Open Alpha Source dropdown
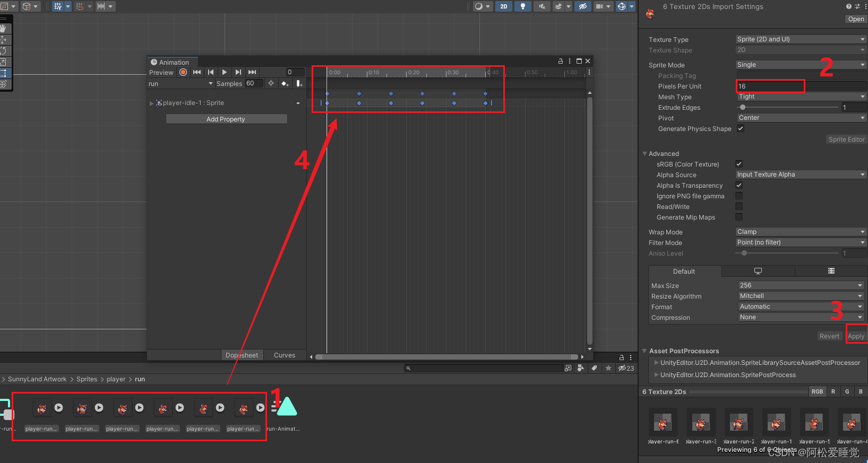This screenshot has width=868, height=463. click(x=801, y=174)
